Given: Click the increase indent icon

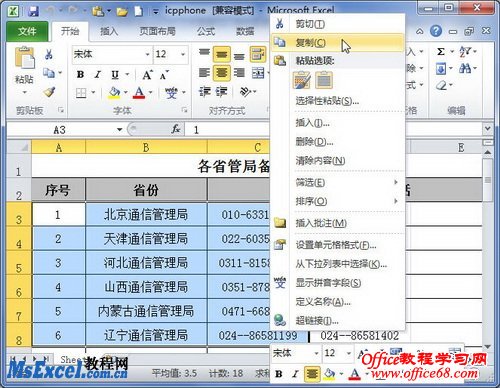Looking at the screenshot, I should [x=221, y=91].
